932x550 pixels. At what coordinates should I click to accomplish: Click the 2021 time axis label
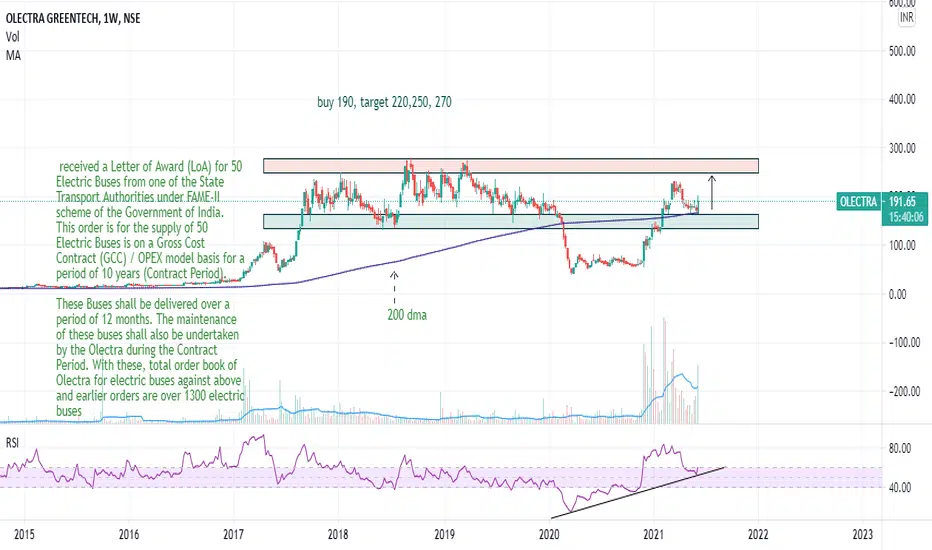click(654, 534)
